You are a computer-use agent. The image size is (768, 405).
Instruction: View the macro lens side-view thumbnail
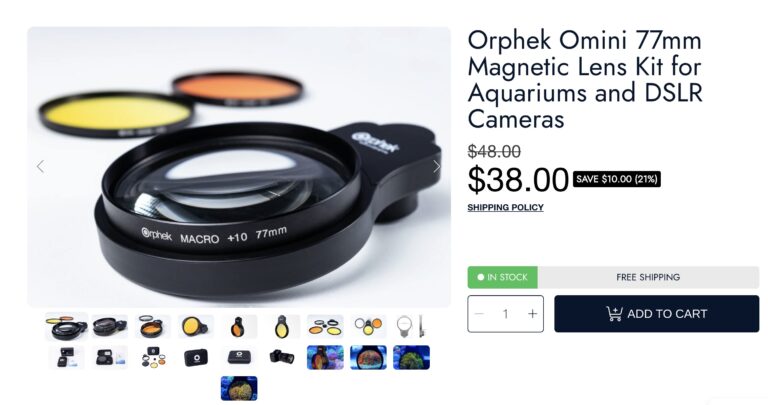click(x=109, y=327)
